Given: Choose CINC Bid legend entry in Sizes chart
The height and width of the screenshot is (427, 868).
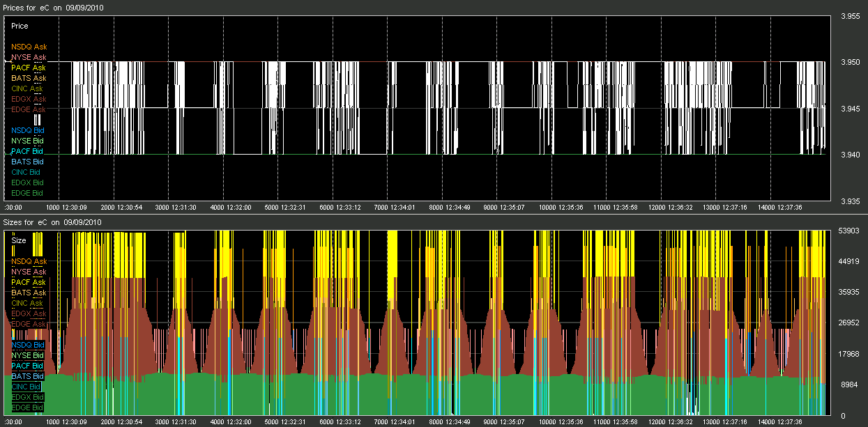Looking at the screenshot, I should pyautogui.click(x=26, y=387).
